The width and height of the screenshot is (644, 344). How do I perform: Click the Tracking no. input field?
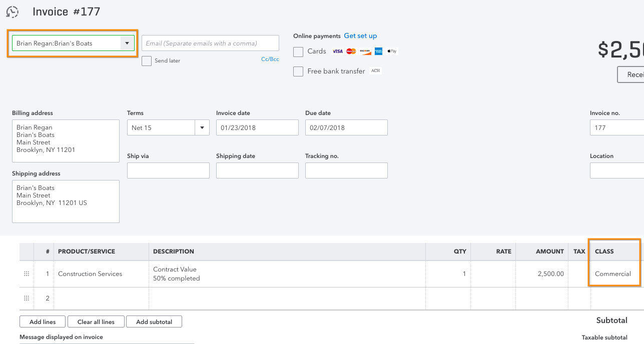(346, 170)
